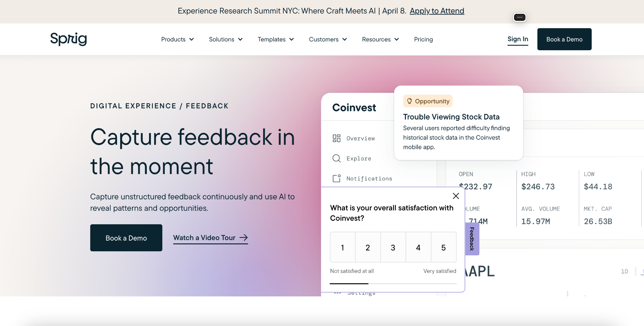Click the Sprig logo

point(69,39)
